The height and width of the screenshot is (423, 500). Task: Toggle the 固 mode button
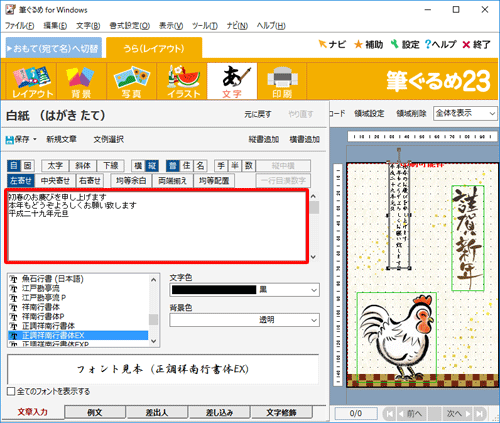pos(28,166)
